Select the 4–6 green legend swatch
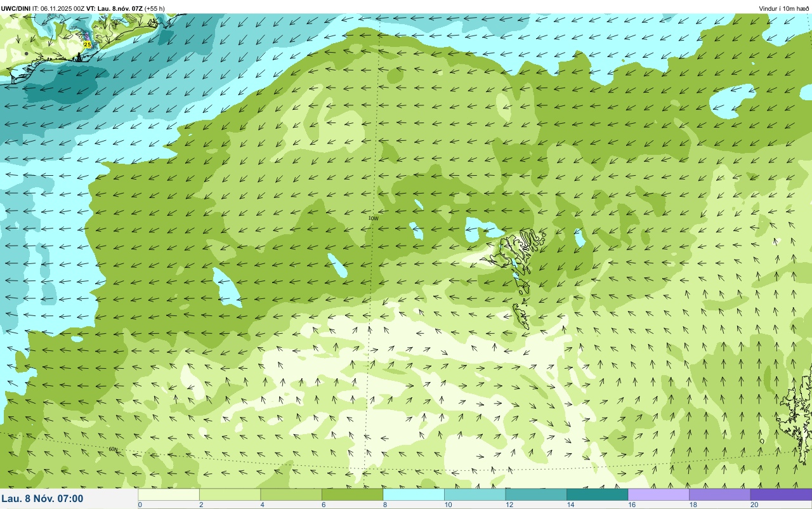 [291, 494]
